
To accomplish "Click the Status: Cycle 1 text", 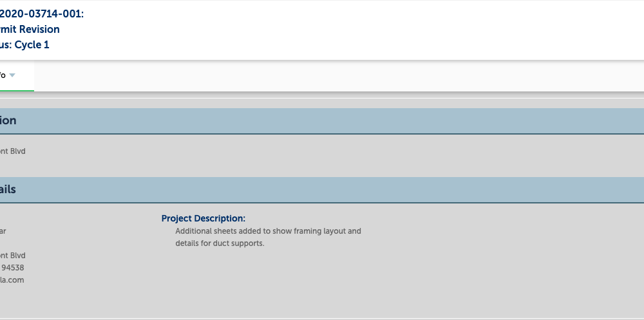I will [24, 45].
